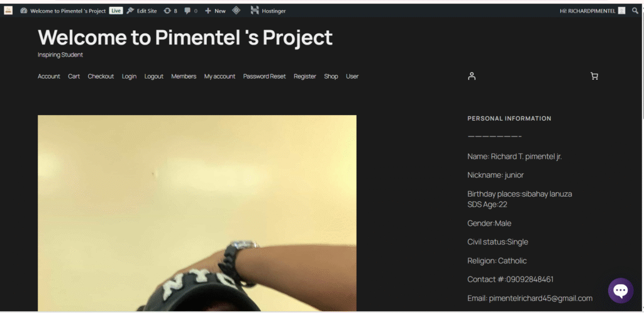644x313 pixels.
Task: Click the site title heading link
Action: click(x=185, y=38)
